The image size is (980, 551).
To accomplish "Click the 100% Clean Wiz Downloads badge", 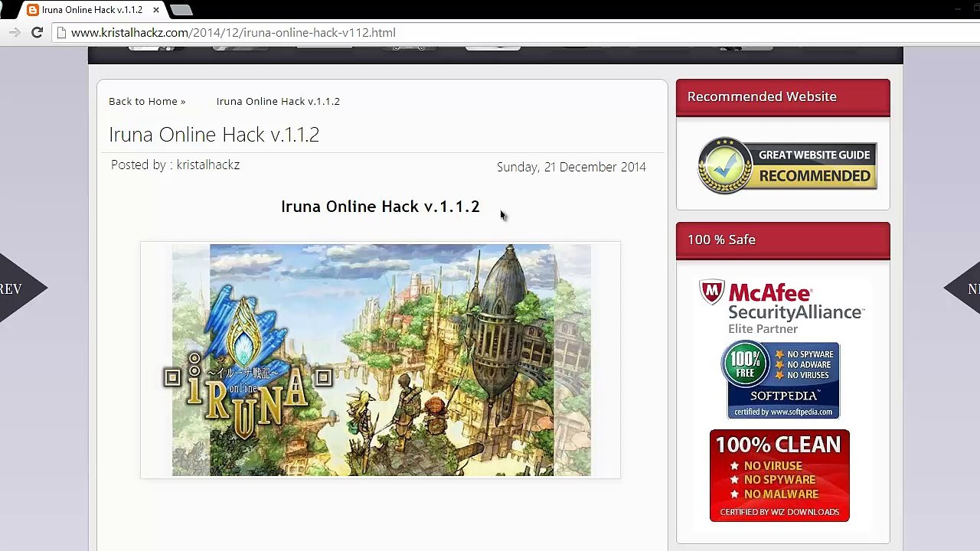I will [779, 475].
